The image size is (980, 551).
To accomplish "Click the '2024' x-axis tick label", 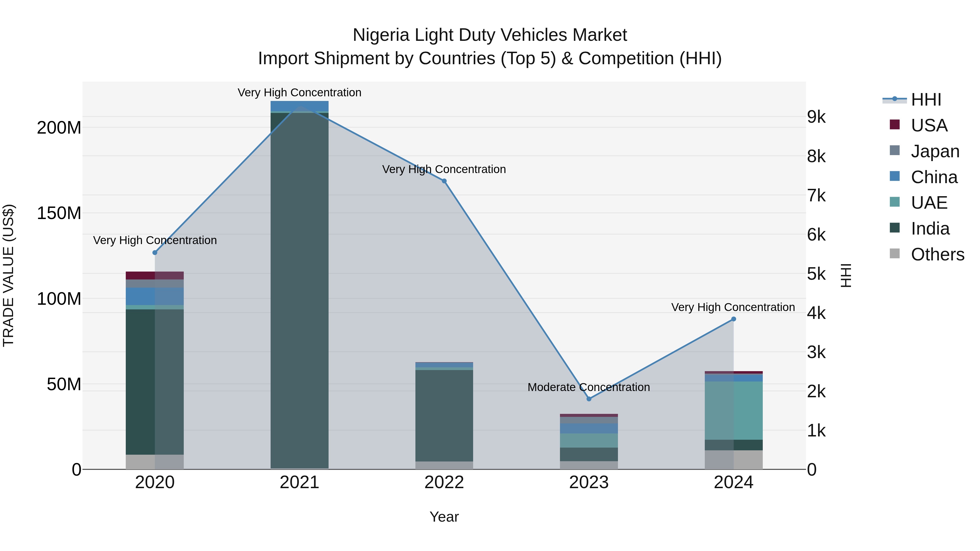I will point(733,482).
